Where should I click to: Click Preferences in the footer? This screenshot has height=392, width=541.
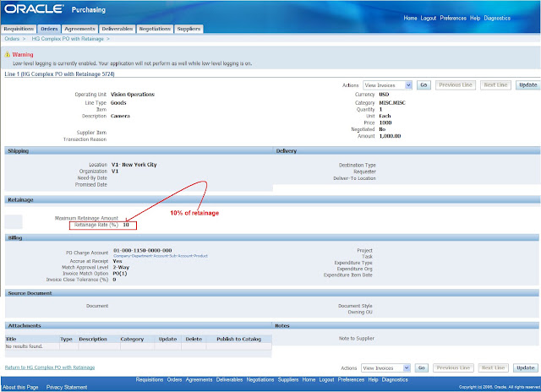[351, 379]
